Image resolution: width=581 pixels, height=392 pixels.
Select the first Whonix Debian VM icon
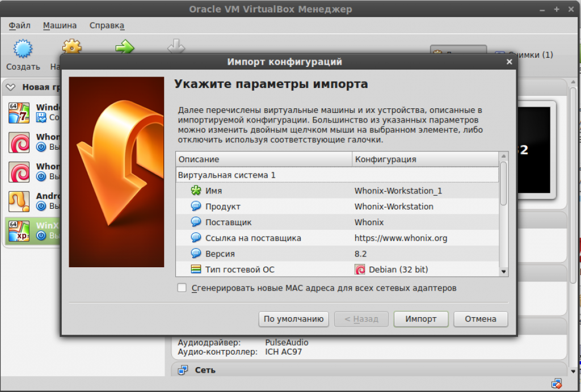click(19, 142)
